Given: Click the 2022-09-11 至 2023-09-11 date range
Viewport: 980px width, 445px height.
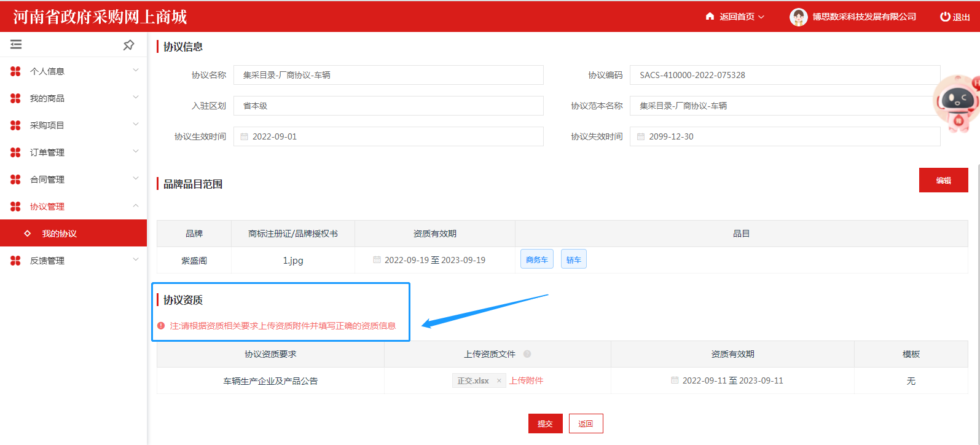Looking at the screenshot, I should pyautogui.click(x=733, y=380).
